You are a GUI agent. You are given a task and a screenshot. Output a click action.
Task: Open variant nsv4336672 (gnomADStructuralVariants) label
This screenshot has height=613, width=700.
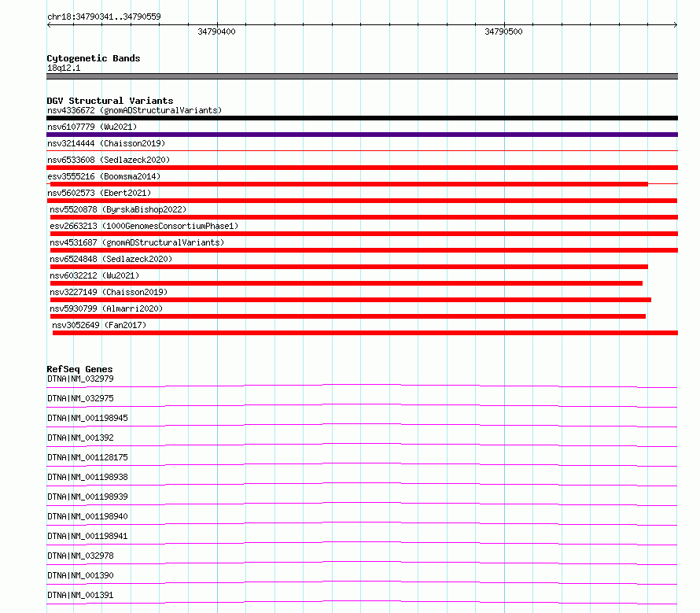pyautogui.click(x=134, y=110)
